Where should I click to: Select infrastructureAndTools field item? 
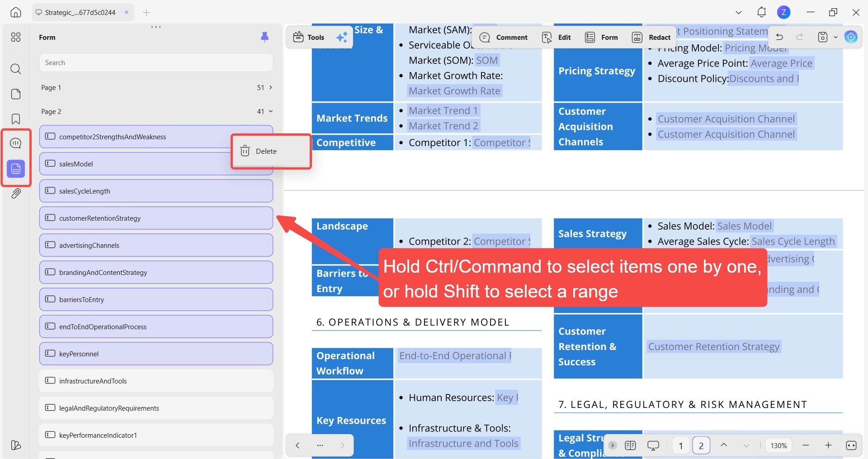(156, 381)
